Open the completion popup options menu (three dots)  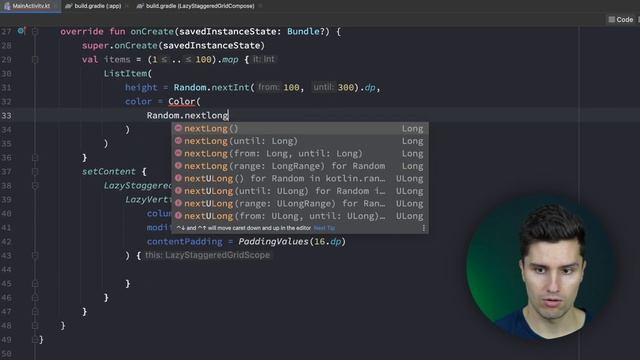tap(423, 228)
